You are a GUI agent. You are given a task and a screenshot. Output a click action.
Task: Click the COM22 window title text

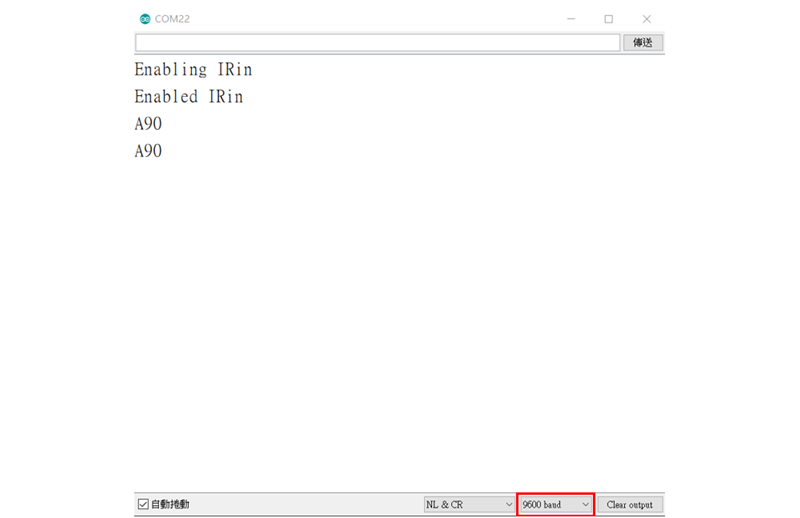(x=173, y=19)
